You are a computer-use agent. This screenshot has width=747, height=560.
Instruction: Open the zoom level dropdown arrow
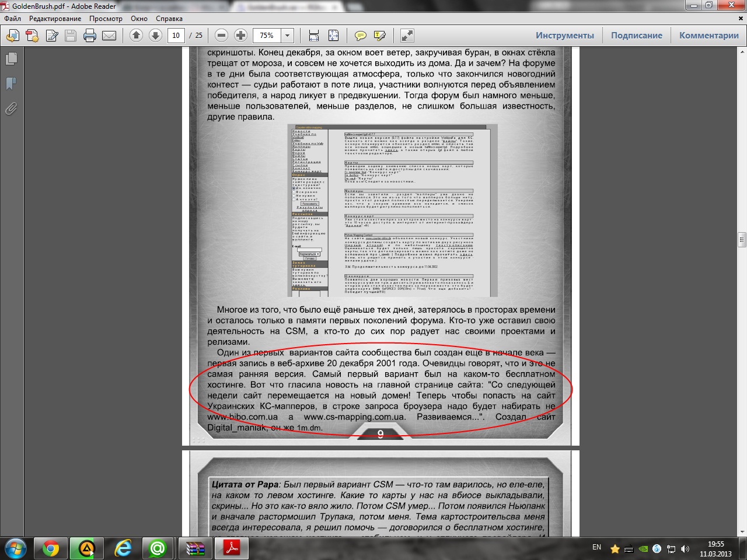tap(288, 36)
